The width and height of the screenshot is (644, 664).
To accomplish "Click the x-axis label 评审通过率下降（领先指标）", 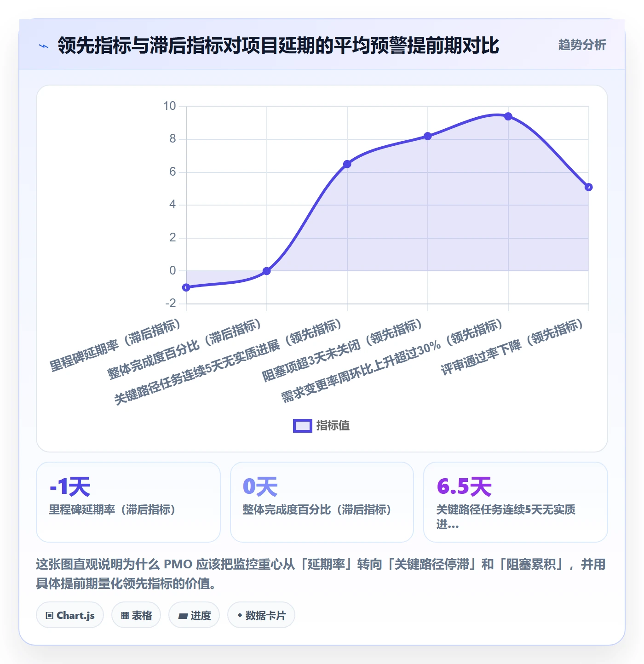I will click(x=513, y=347).
